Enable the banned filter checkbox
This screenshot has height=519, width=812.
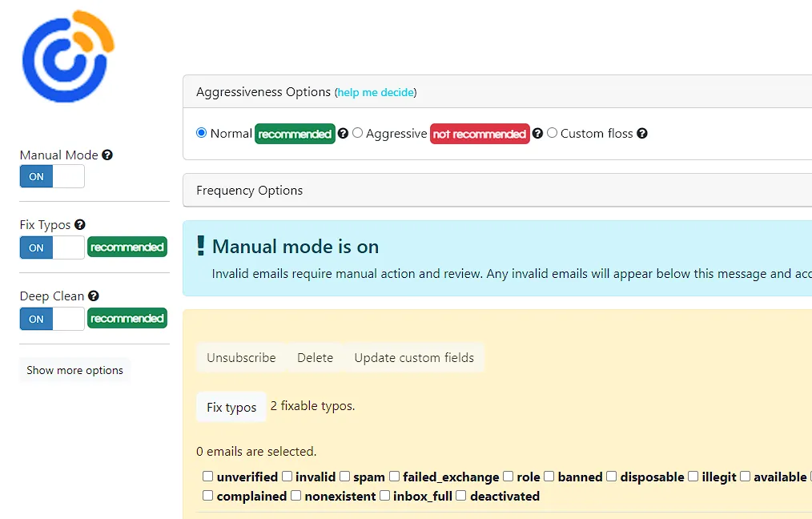click(549, 476)
